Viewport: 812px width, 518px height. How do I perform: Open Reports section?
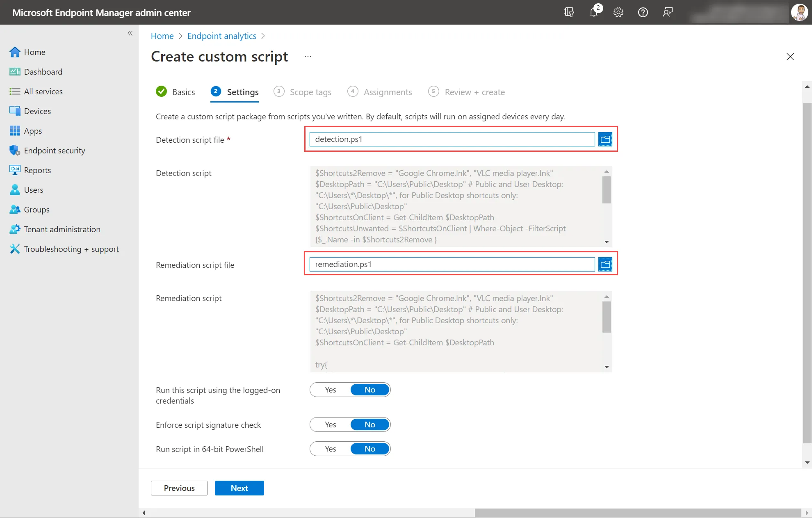[37, 170]
